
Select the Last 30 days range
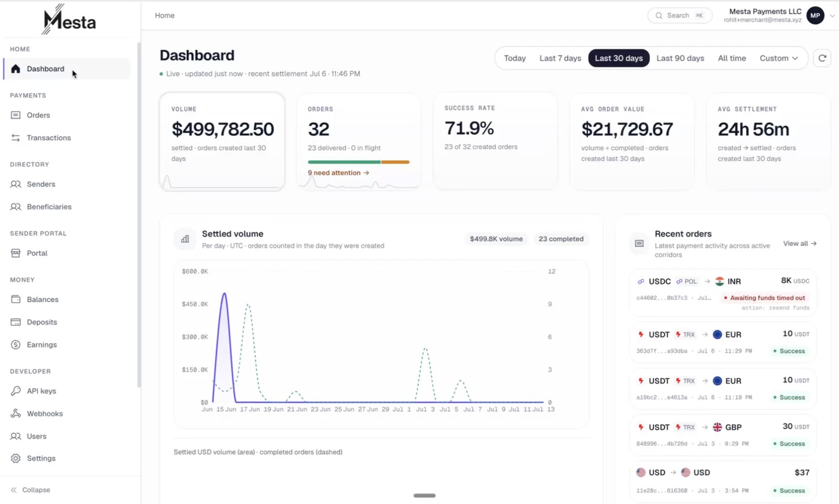click(x=619, y=58)
